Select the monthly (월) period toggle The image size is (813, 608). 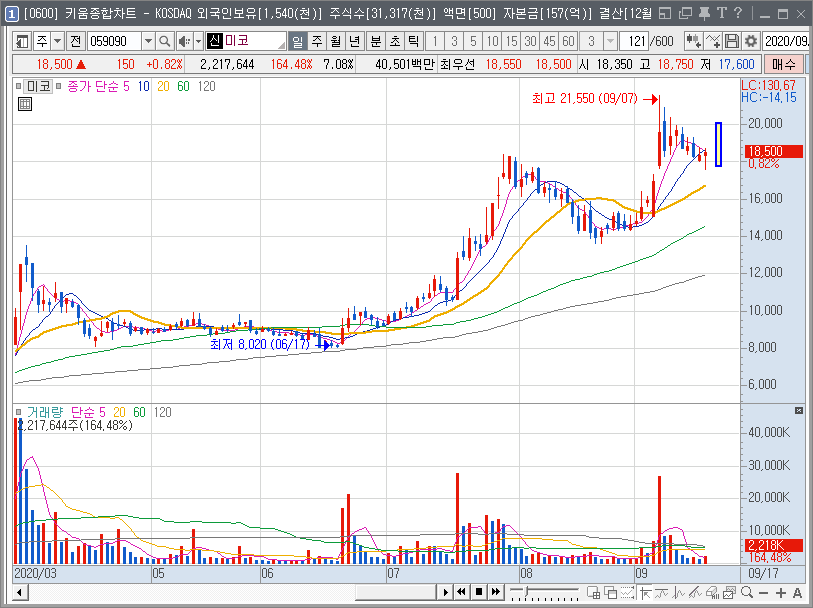tap(336, 41)
